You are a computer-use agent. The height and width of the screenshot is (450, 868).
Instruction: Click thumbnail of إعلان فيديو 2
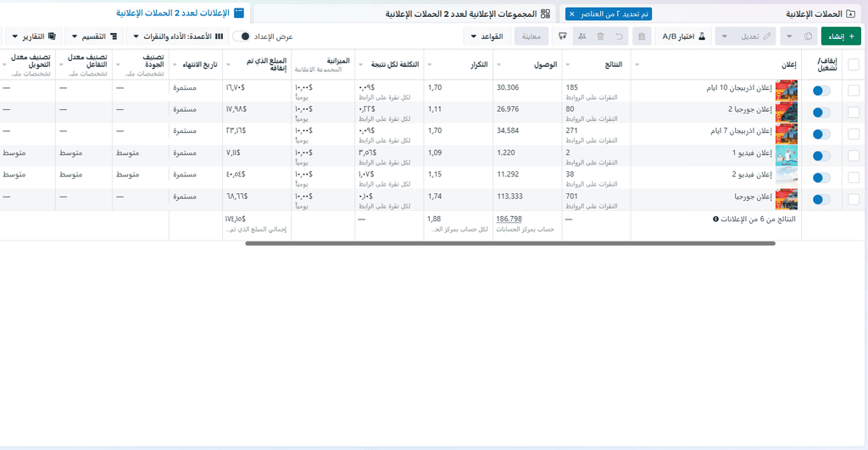[786, 177]
